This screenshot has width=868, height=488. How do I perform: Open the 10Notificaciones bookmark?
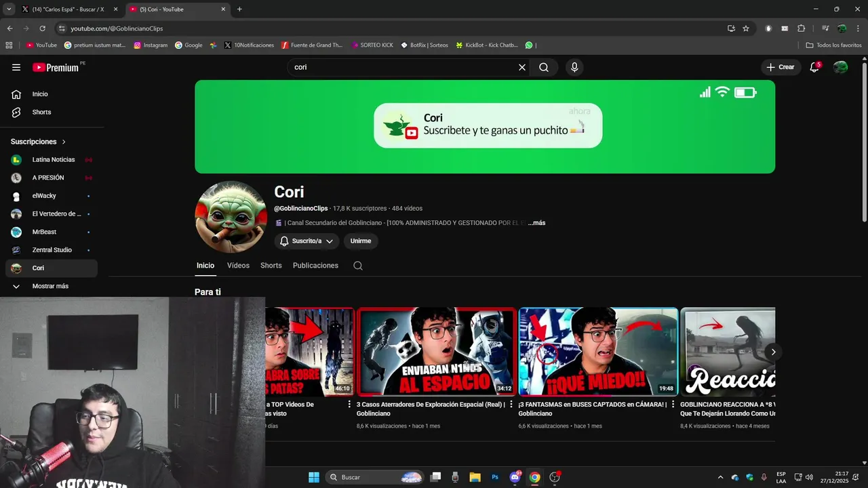pos(248,45)
